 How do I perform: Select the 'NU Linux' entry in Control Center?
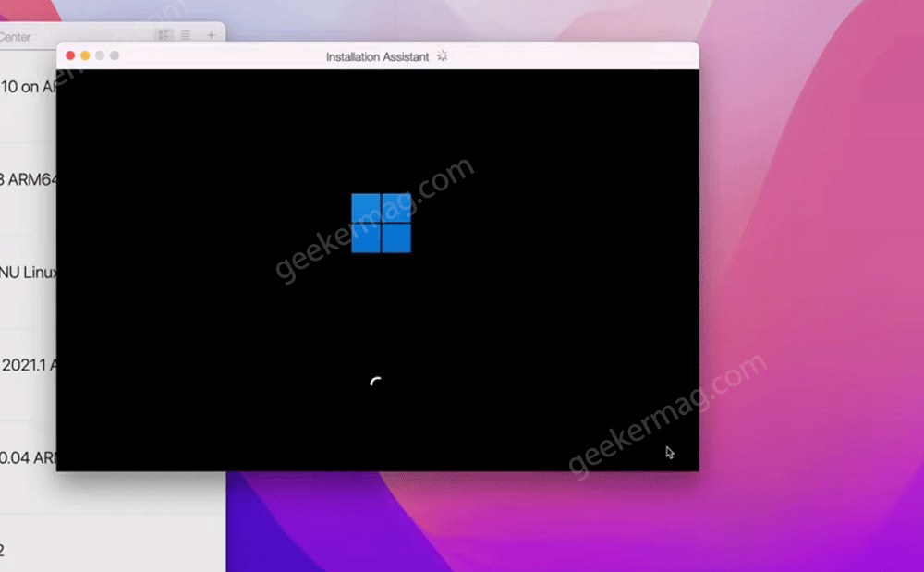pyautogui.click(x=29, y=273)
